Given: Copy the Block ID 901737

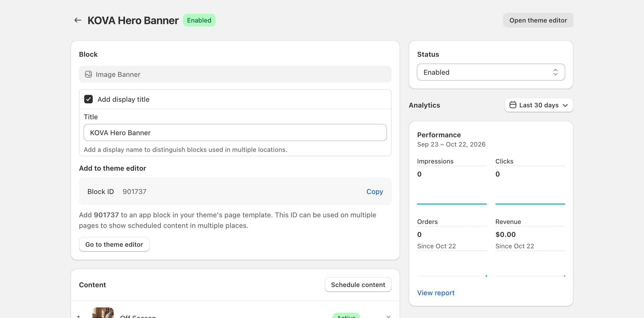Looking at the screenshot, I should tap(375, 191).
